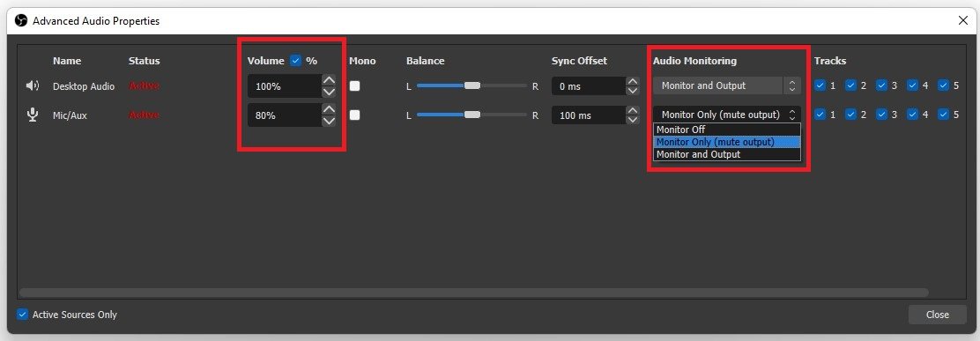Viewport: 980px width, 341px height.
Task: Decrease Mic/Aux volume with down arrow
Action: [x=329, y=122]
